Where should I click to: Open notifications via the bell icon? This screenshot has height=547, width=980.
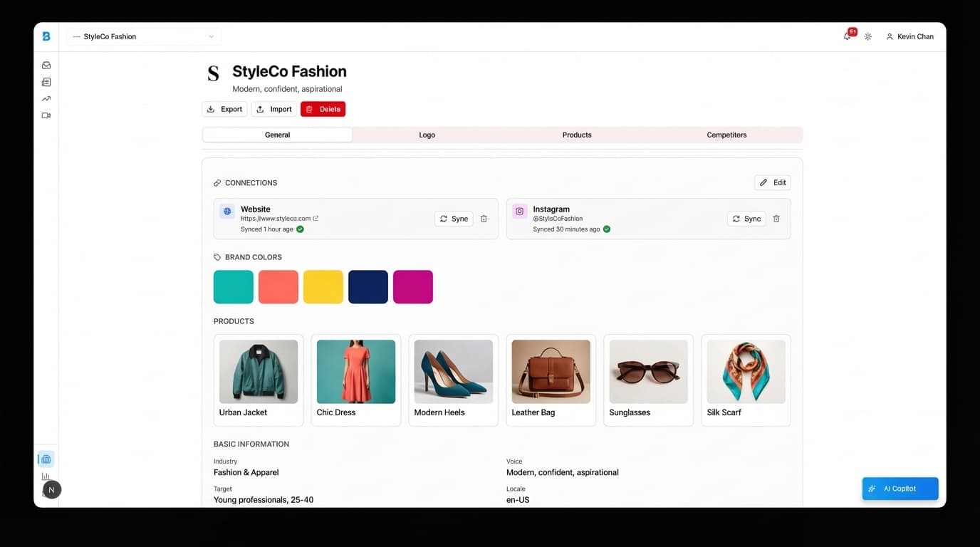[x=847, y=36]
